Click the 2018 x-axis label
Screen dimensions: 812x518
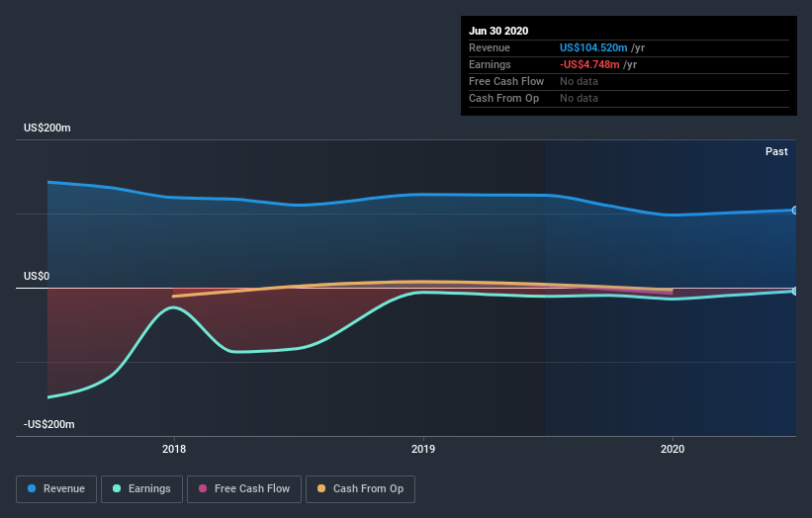tap(174, 449)
